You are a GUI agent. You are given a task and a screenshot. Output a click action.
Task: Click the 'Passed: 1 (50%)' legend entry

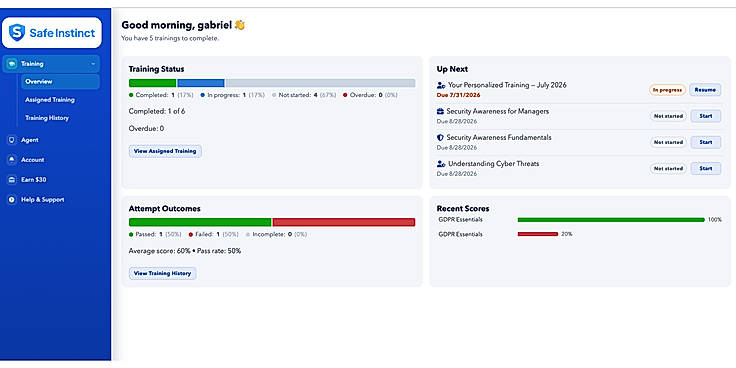pos(156,234)
